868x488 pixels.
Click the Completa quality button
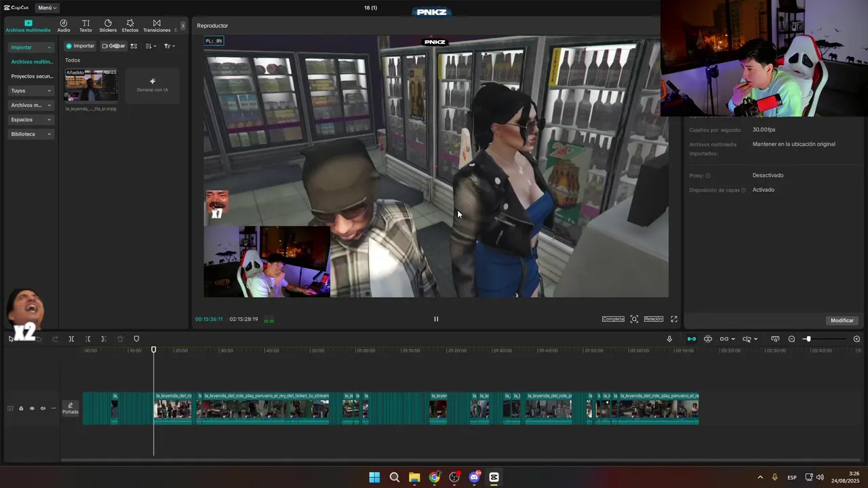(x=613, y=319)
